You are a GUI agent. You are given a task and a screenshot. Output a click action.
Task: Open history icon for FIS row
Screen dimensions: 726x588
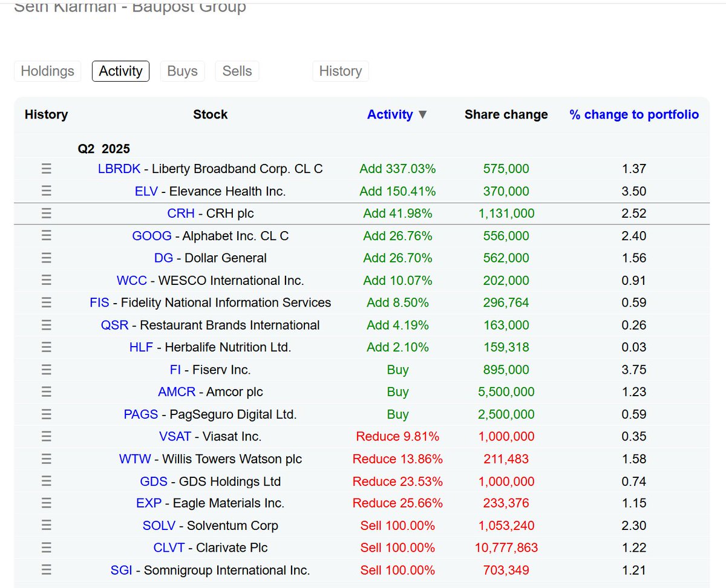click(47, 302)
